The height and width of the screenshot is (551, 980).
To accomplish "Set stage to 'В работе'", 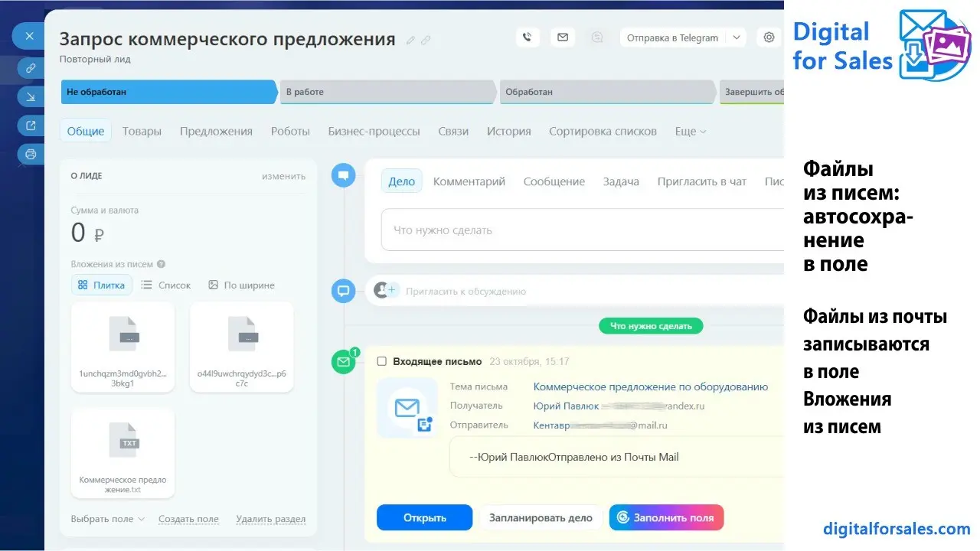I will (388, 92).
